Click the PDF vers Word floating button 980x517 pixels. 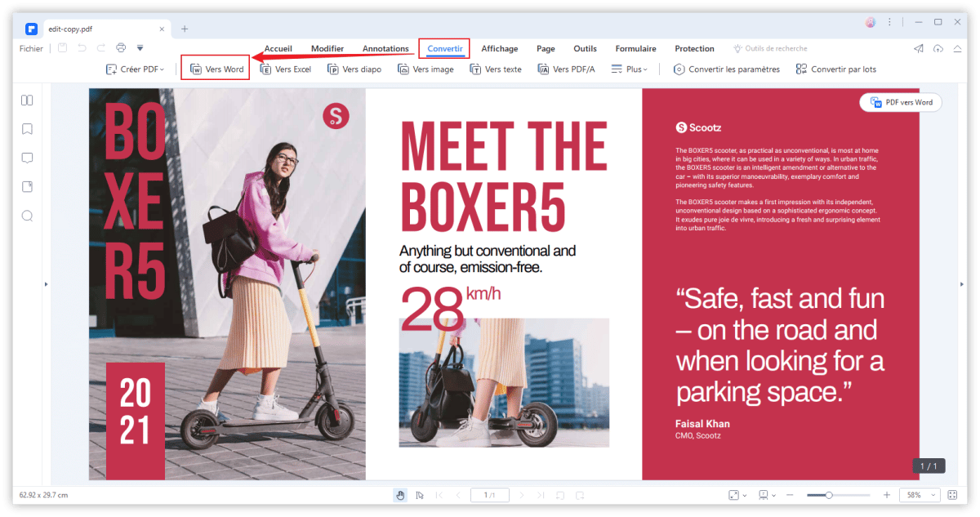click(901, 103)
